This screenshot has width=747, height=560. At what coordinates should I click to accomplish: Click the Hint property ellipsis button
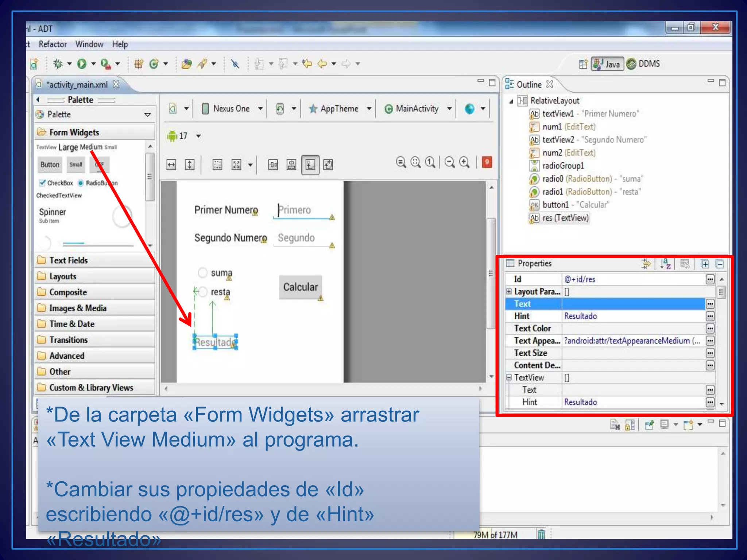tap(710, 316)
